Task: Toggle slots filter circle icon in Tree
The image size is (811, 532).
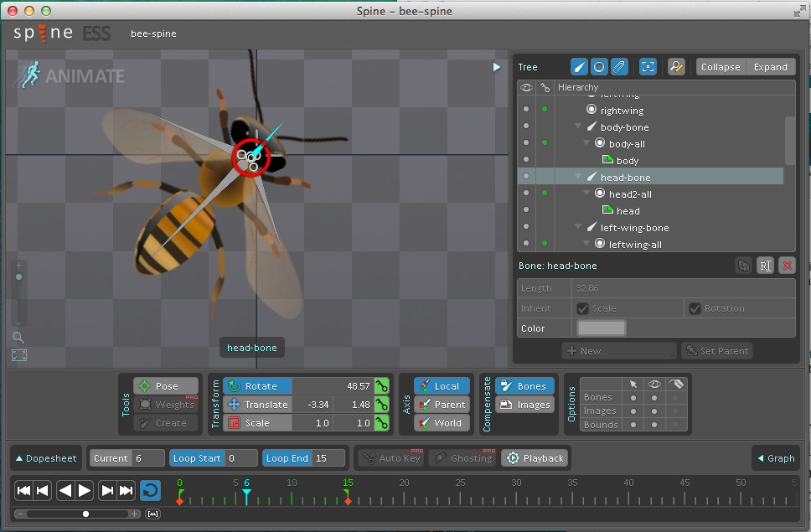Action: [599, 67]
